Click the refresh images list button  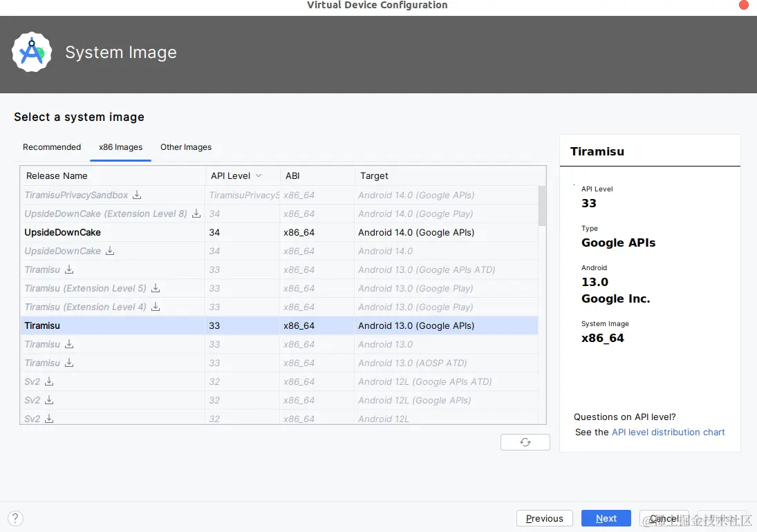coord(525,442)
